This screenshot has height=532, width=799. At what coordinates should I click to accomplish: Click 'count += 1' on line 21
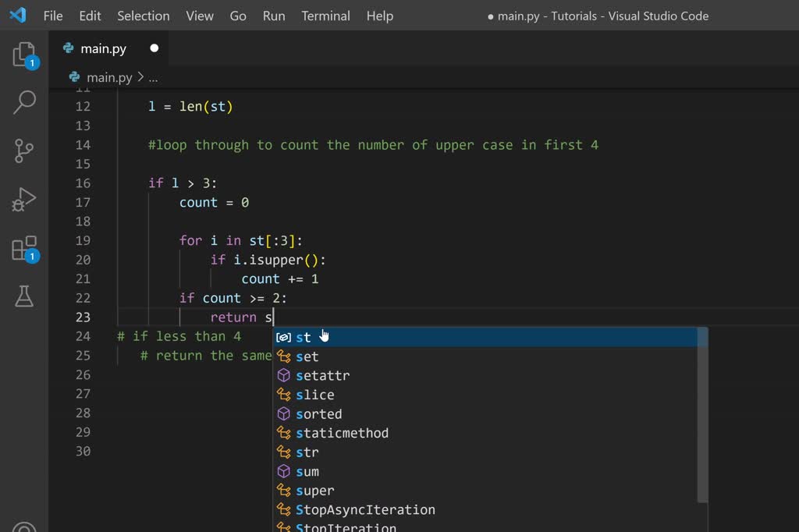coord(280,278)
